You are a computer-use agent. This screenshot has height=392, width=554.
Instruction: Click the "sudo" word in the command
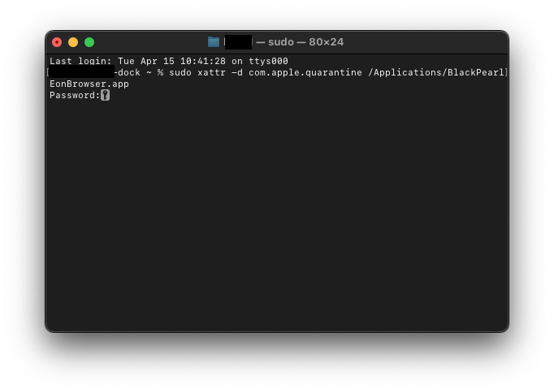[180, 73]
